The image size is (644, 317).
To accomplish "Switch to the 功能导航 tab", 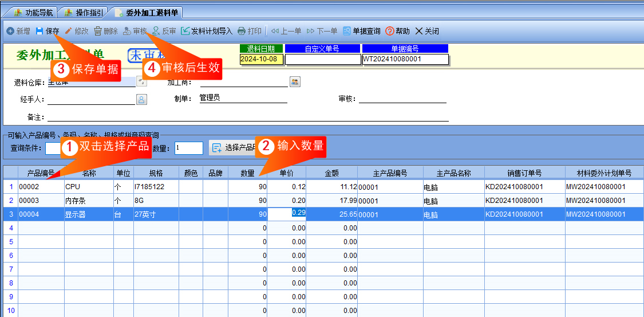I will click(x=34, y=13).
